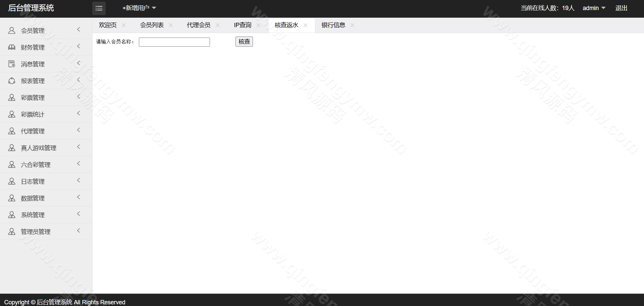Open the admin account dropdown

pyautogui.click(x=594, y=8)
